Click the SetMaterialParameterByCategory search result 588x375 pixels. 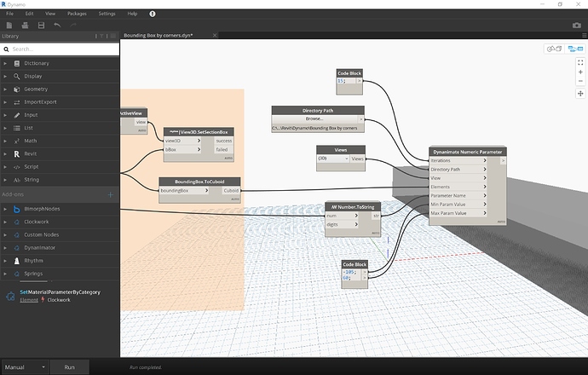pos(60,296)
